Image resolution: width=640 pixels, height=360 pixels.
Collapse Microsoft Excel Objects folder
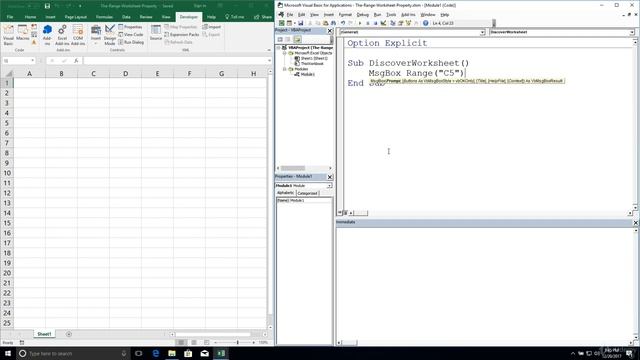pyautogui.click(x=285, y=53)
